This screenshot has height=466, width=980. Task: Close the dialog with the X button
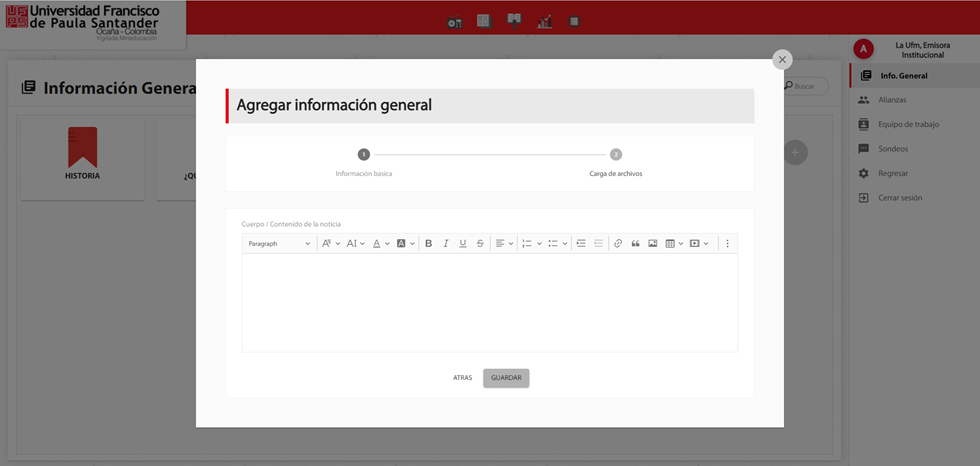[782, 60]
